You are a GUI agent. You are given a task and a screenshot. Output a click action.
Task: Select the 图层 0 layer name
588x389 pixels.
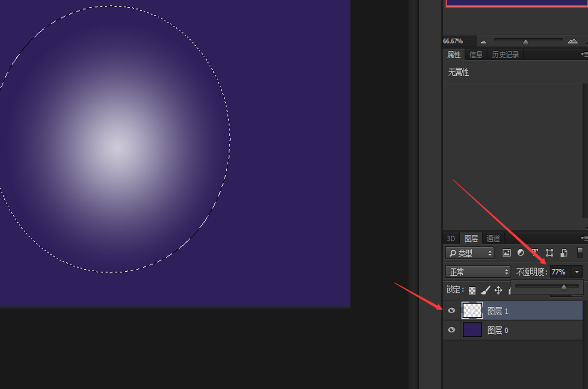pos(498,330)
